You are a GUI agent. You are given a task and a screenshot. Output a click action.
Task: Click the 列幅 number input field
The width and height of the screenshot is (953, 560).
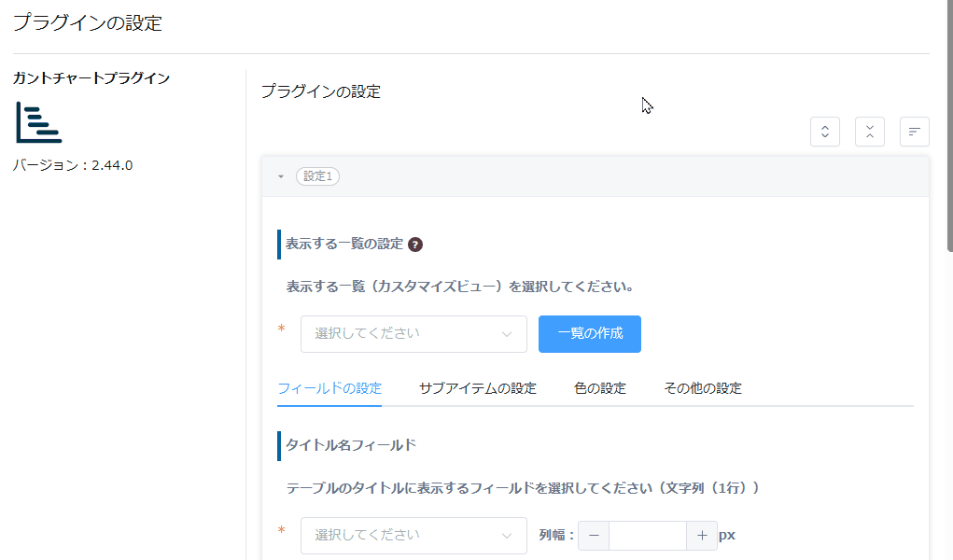click(648, 536)
